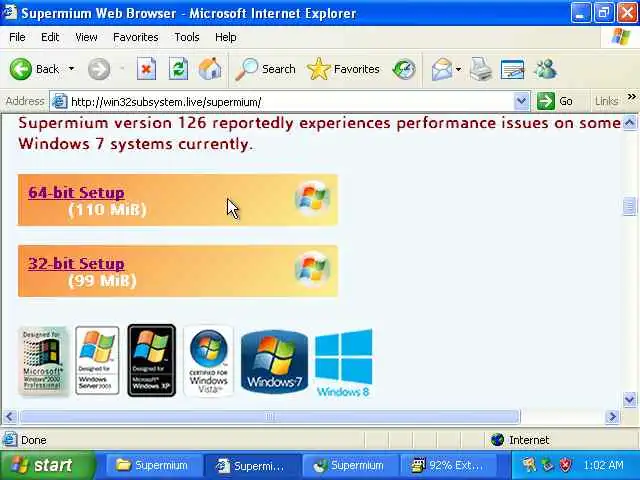Viewport: 640px width, 480px height.
Task: Click the Certified for Windows Vista badge
Action: pos(208,361)
